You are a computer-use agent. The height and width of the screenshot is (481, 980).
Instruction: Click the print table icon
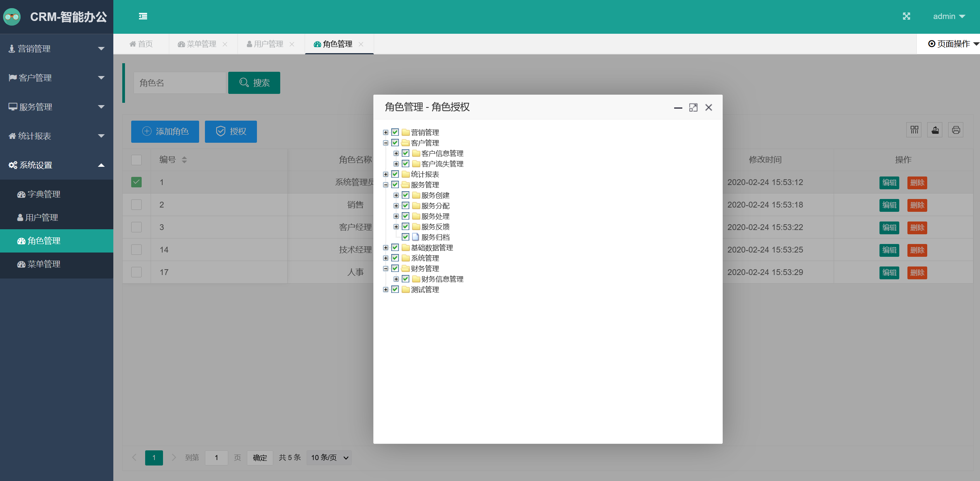[956, 130]
